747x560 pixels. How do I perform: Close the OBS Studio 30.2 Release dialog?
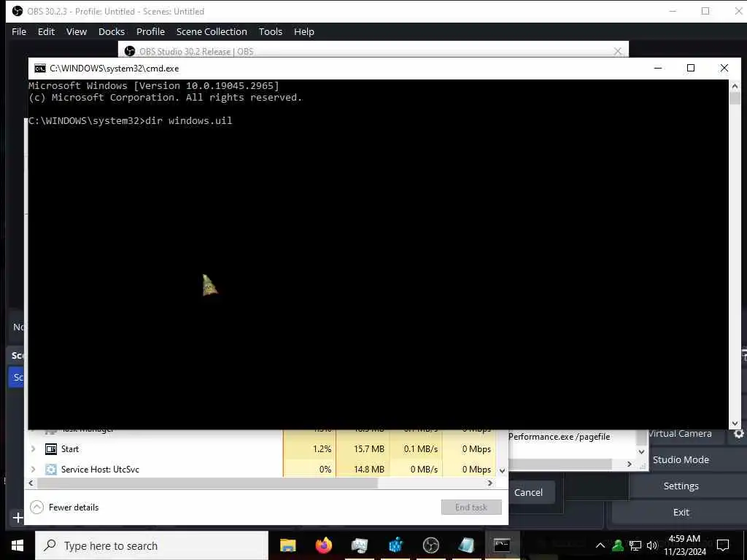[617, 51]
